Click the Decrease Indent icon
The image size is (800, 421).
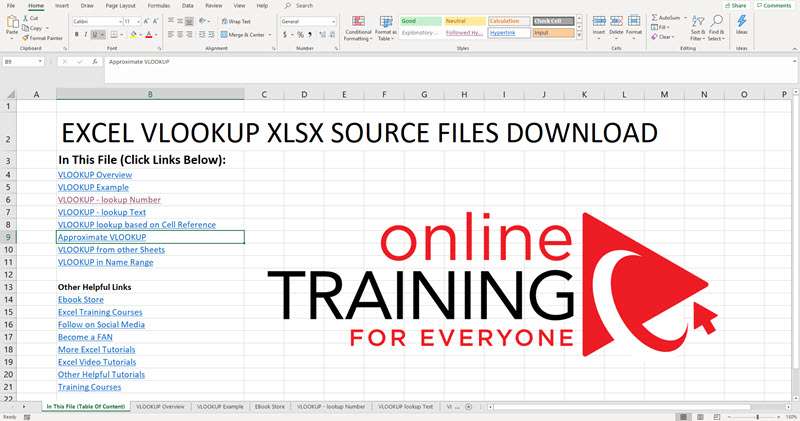pos(202,35)
